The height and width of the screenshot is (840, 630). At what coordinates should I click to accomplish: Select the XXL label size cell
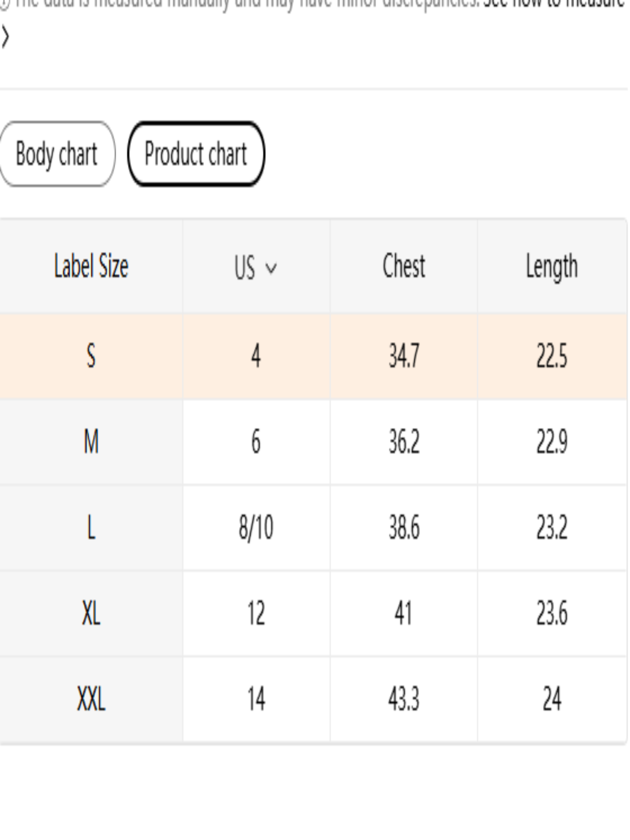tap(91, 699)
